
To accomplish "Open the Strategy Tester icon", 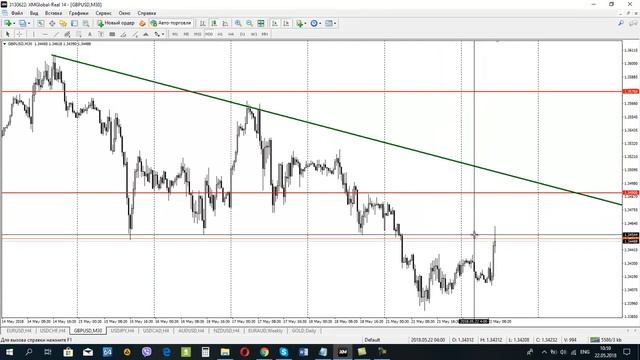I will pos(86,23).
